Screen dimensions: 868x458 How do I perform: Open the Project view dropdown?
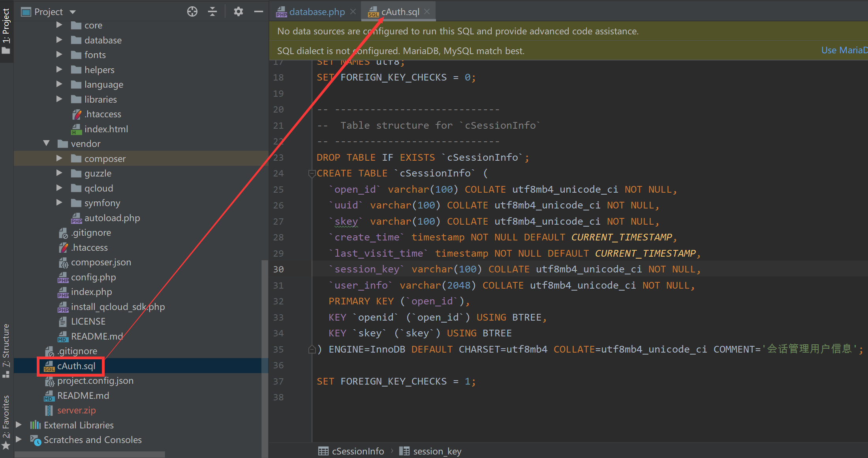coord(73,12)
